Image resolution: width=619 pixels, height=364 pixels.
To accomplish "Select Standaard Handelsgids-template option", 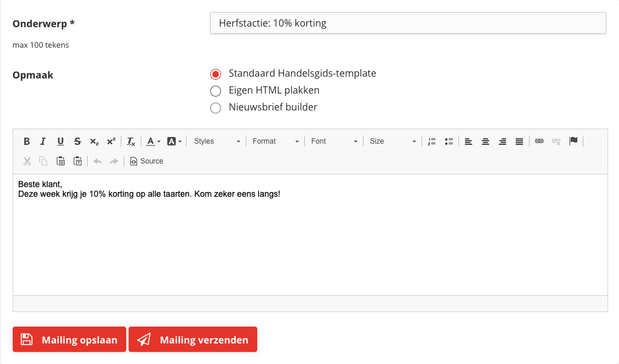I will coord(216,74).
